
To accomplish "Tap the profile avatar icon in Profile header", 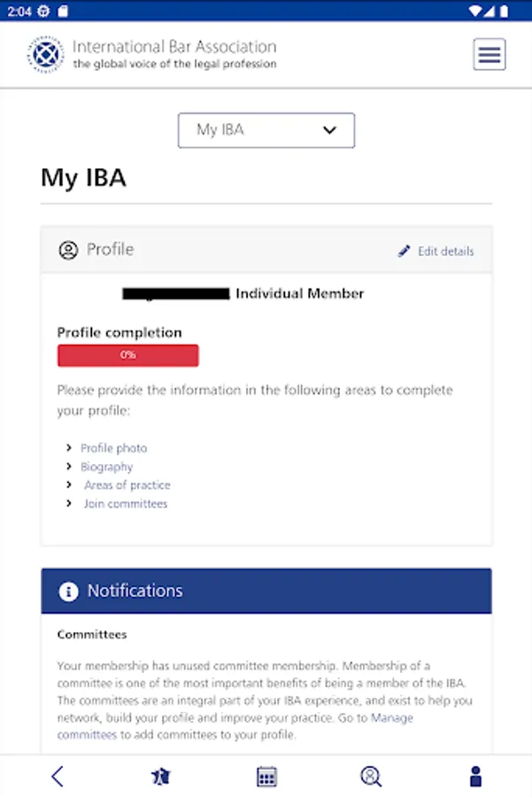I will click(x=68, y=251).
